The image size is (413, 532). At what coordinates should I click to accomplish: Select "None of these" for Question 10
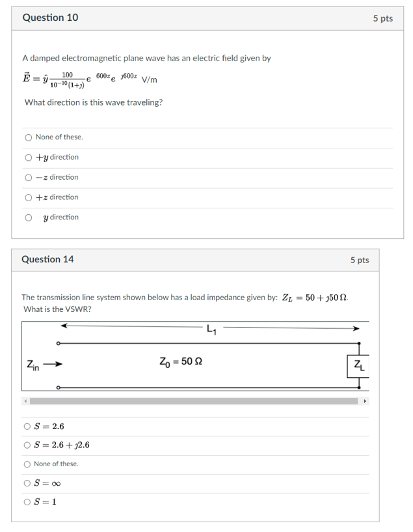(29, 137)
